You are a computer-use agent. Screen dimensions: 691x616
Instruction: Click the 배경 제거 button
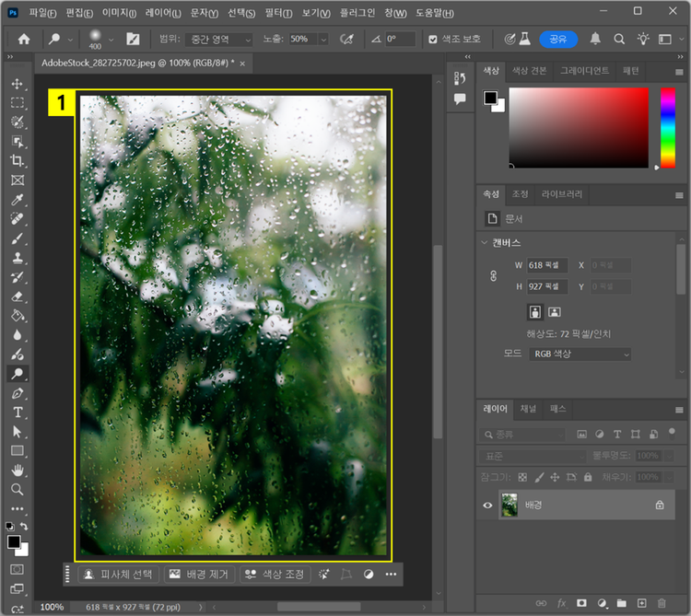(198, 575)
